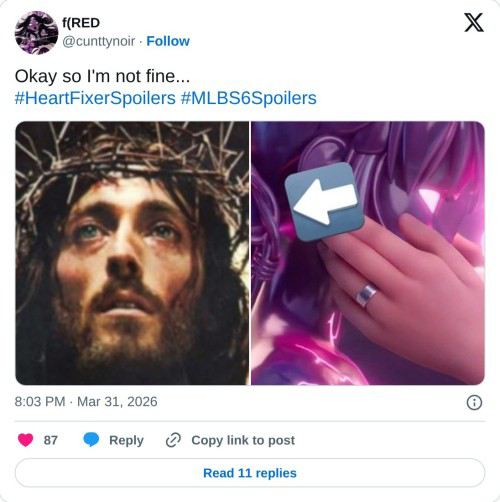Open the f(RED profile avatar
The width and height of the screenshot is (500, 502).
tap(36, 33)
